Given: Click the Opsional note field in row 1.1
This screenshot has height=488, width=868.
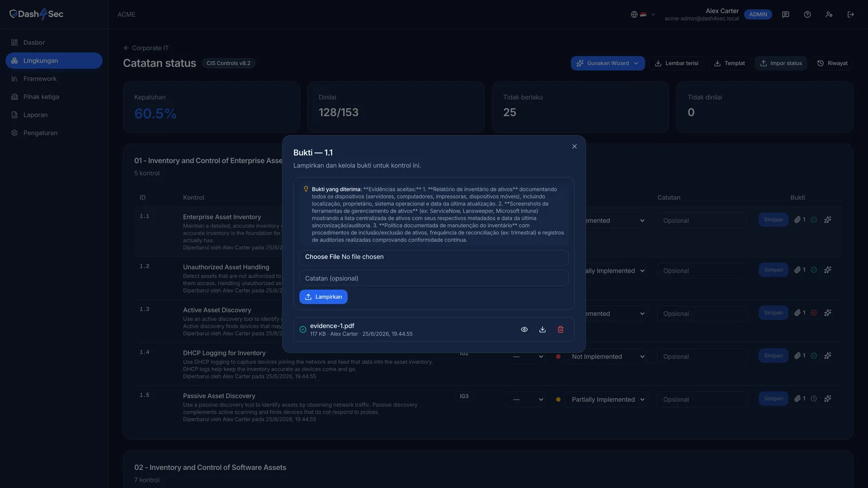Looking at the screenshot, I should (x=703, y=221).
